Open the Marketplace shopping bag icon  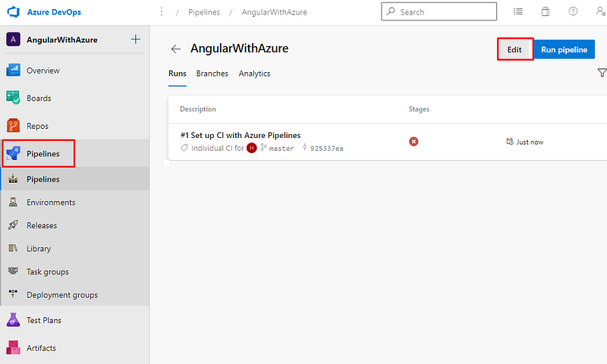pos(545,11)
